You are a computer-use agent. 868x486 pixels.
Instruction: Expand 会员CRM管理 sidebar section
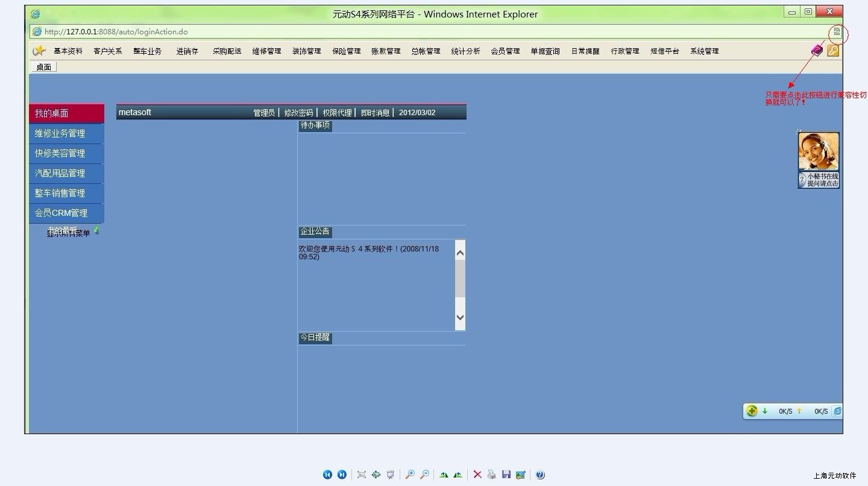61,213
